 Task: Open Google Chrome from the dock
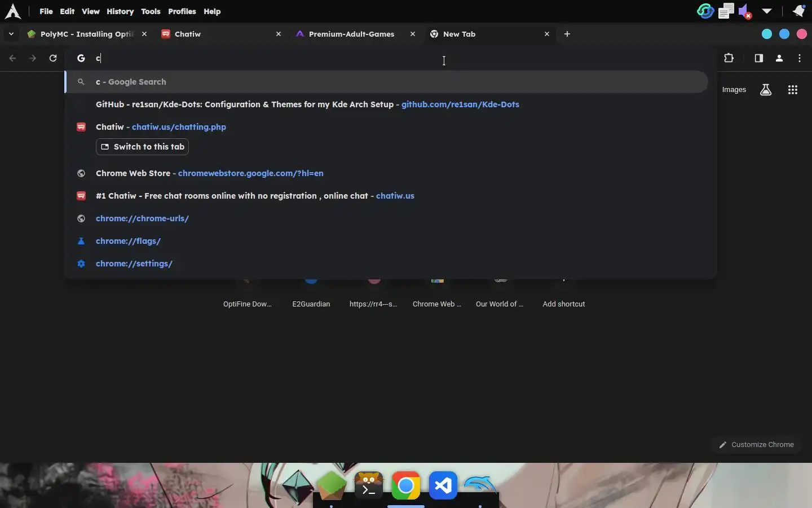406,485
